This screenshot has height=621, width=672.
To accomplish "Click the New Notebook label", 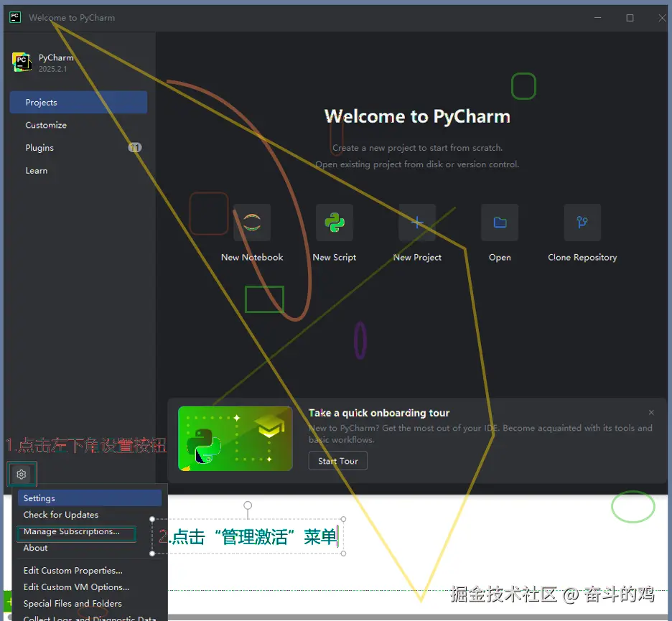I will tap(252, 257).
